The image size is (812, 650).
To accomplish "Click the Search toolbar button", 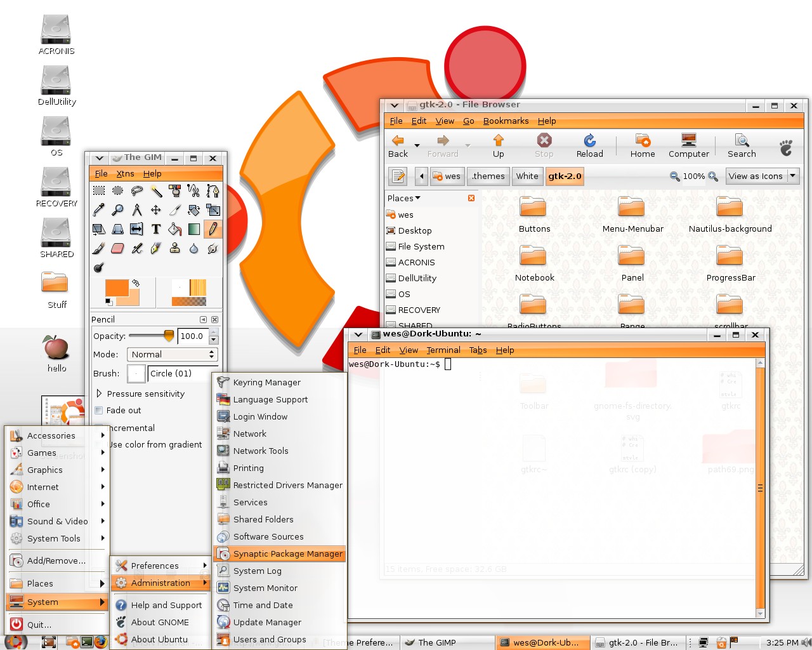I will (742, 145).
